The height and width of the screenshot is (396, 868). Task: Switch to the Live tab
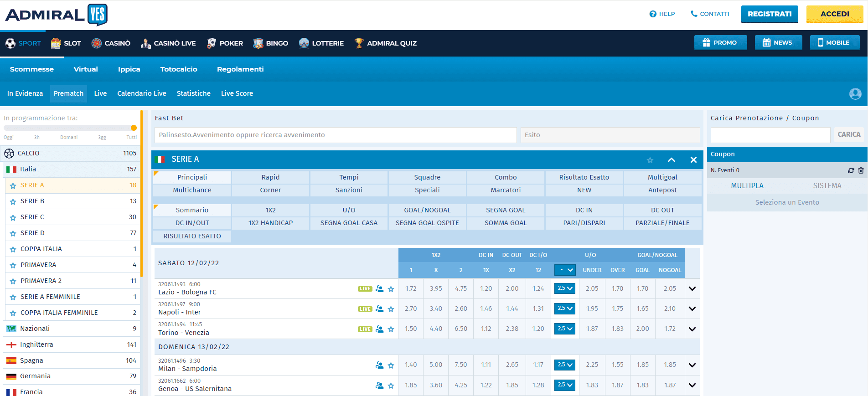(100, 93)
